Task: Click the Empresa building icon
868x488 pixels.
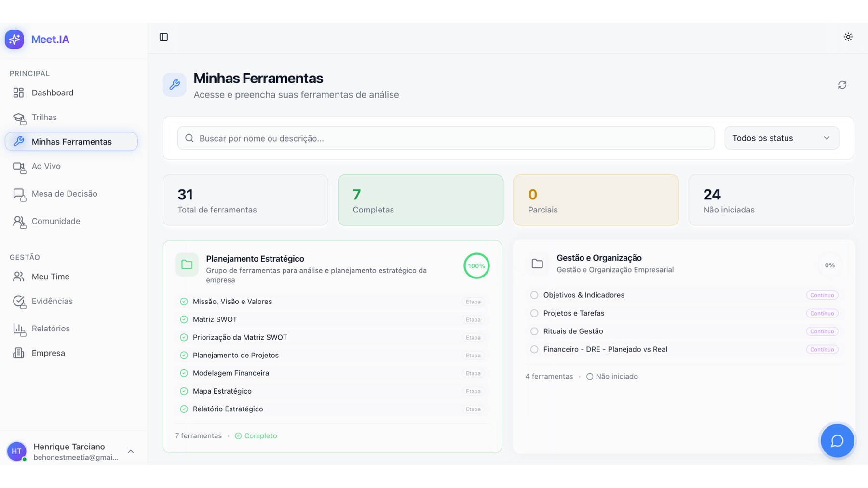Action: [18, 353]
